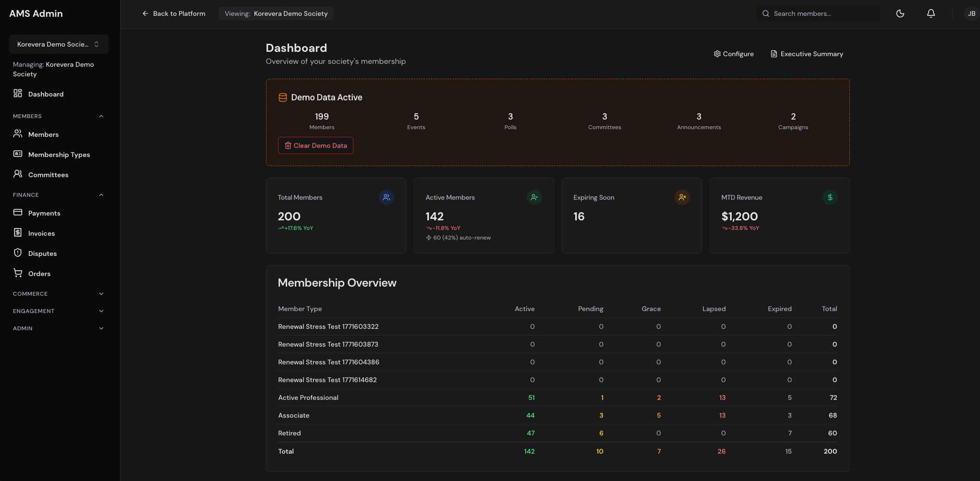This screenshot has width=980, height=481.
Task: Open the Korevera Demo Society switcher
Action: tap(59, 44)
